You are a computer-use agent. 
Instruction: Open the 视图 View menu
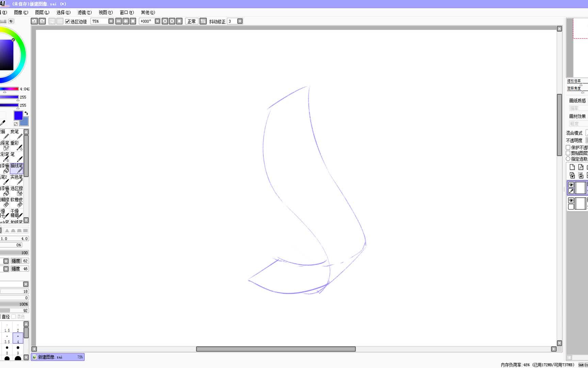pos(105,12)
